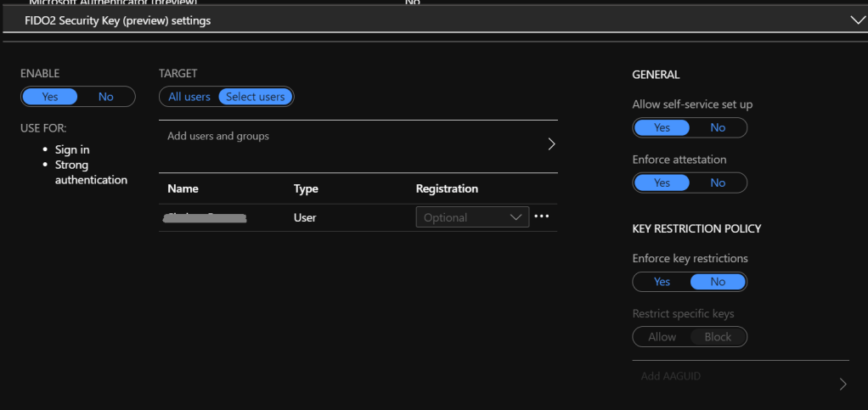Click the Add AAGUID text

[671, 375]
